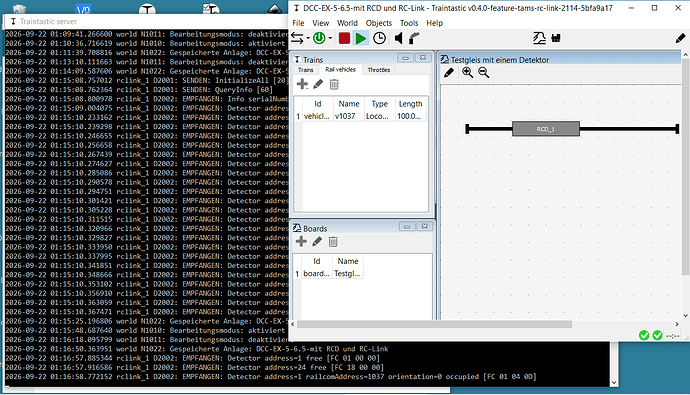690x395 pixels.
Task: Delete rail vehicle with trash icon
Action: [334, 84]
